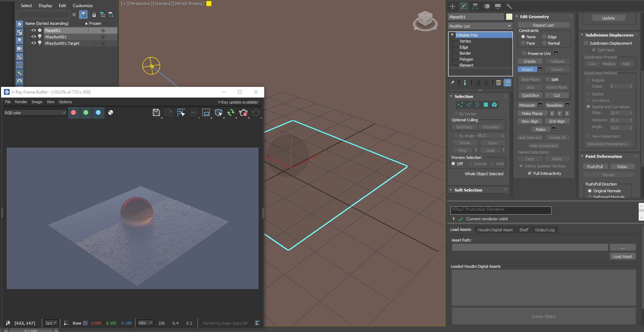Open the Hierarchy command panel tab
This screenshot has height=332, width=644.
point(475,6)
